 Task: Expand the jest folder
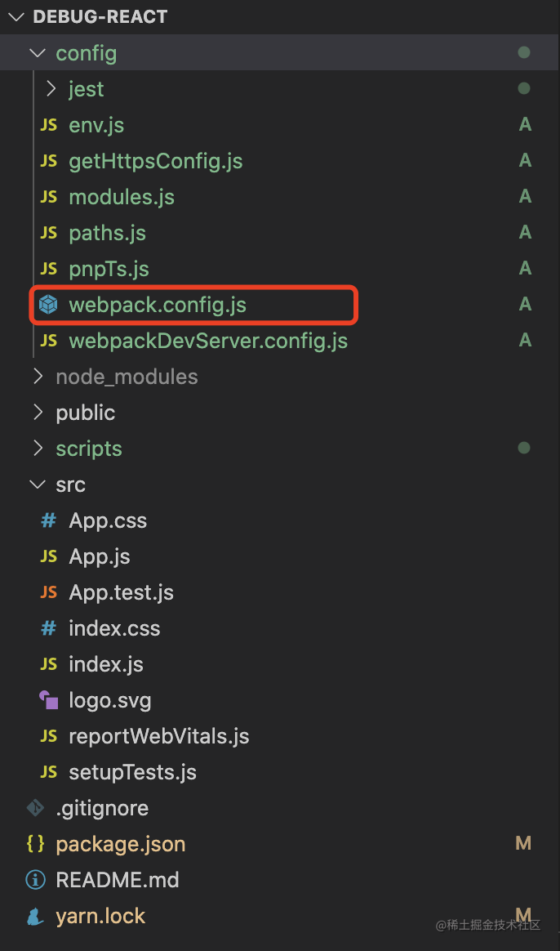pos(51,89)
